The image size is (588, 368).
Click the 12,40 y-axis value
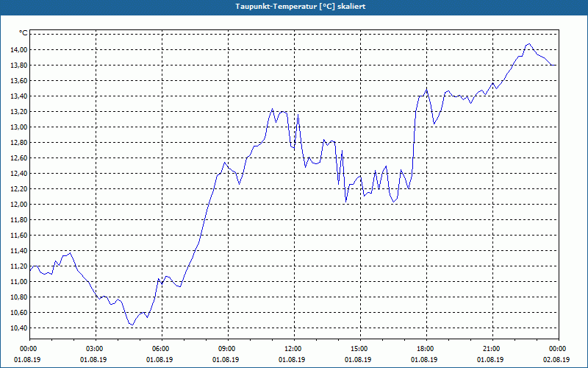[x=20, y=174]
